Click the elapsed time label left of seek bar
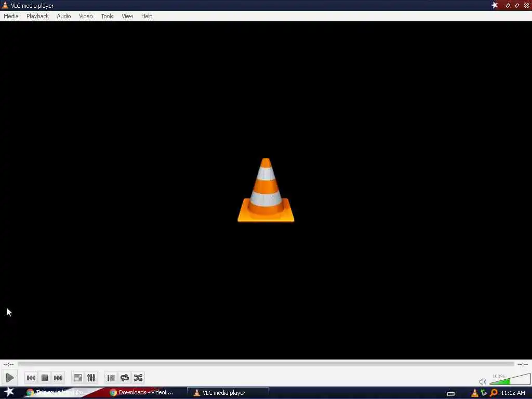 pyautogui.click(x=8, y=364)
